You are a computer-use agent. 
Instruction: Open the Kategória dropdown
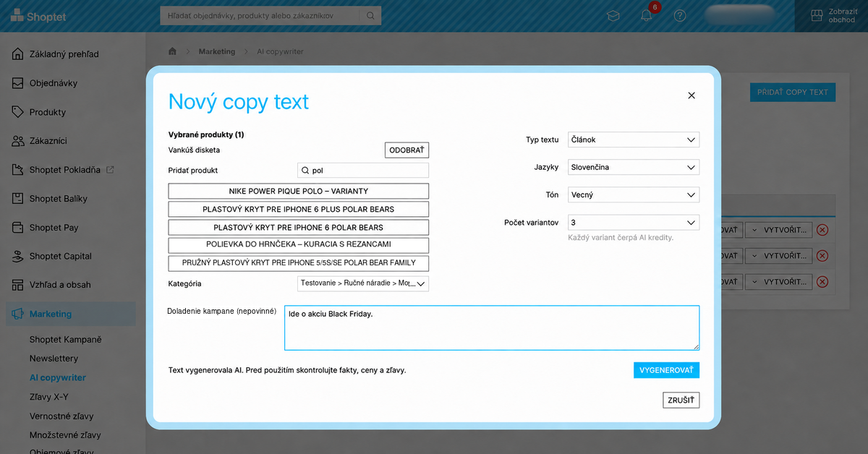(x=363, y=283)
